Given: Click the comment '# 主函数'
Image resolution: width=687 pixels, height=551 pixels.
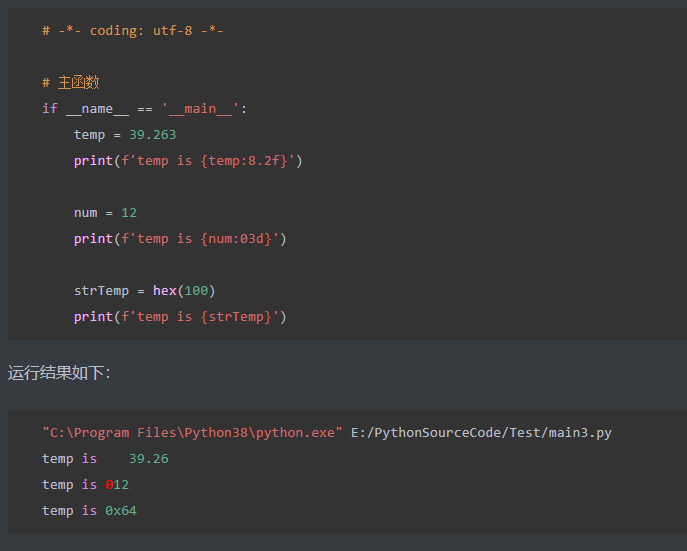Looking at the screenshot, I should pos(71,82).
